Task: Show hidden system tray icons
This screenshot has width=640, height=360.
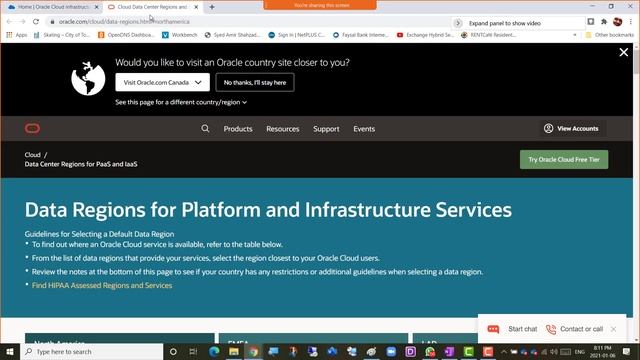Action: [504, 352]
